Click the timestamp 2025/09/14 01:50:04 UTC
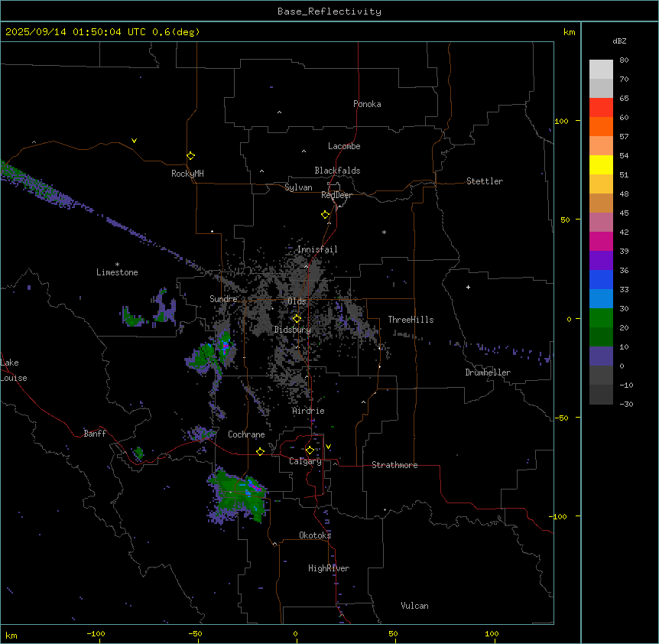 point(76,32)
